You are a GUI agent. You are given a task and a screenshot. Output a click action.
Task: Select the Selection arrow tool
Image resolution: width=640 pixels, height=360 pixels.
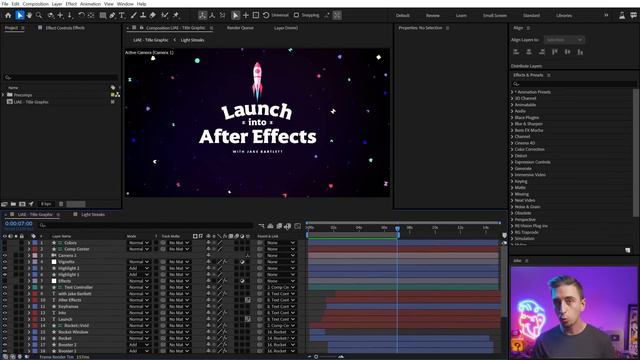click(x=20, y=16)
